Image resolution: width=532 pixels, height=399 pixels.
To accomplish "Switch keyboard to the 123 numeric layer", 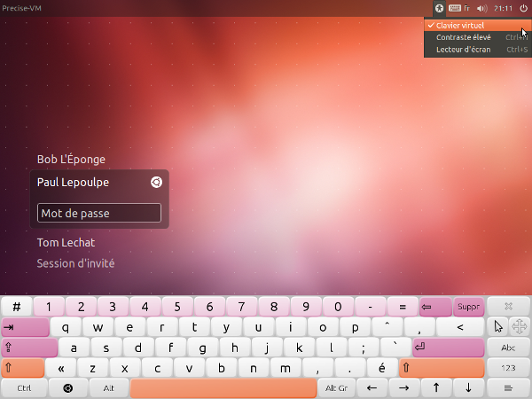I will (x=509, y=367).
